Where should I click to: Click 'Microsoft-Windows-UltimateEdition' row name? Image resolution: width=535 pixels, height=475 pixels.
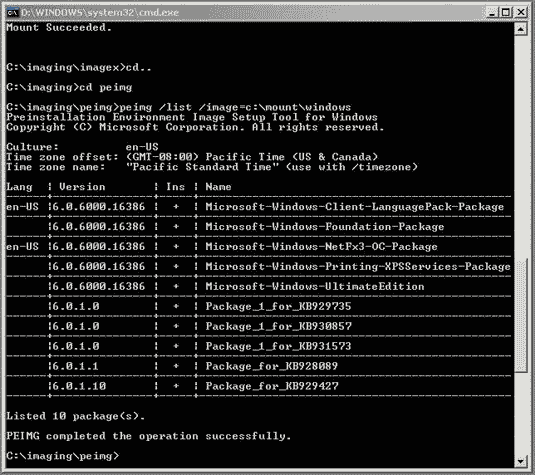(315, 287)
